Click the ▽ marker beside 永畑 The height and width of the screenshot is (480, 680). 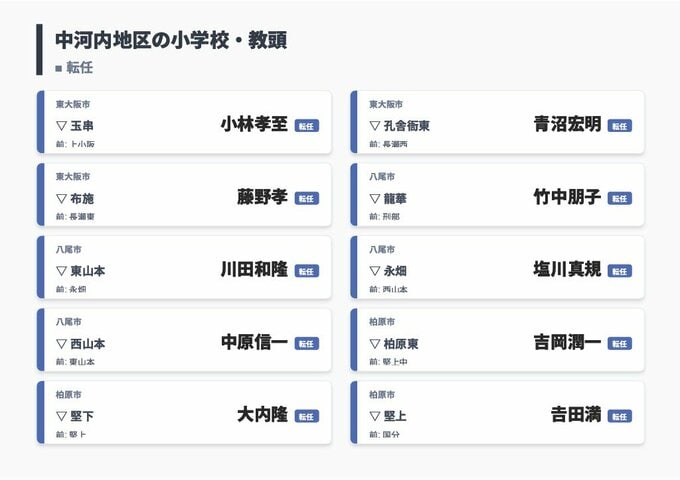click(x=375, y=271)
